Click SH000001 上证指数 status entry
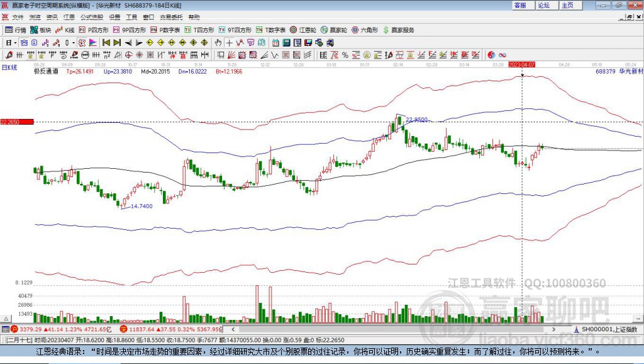 click(x=606, y=329)
